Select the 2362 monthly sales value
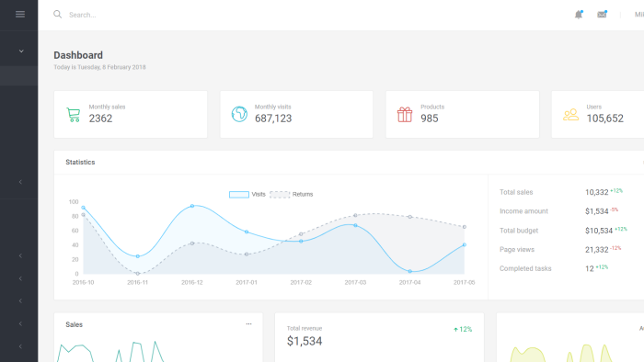Viewport: 644px width, 362px height. 100,119
